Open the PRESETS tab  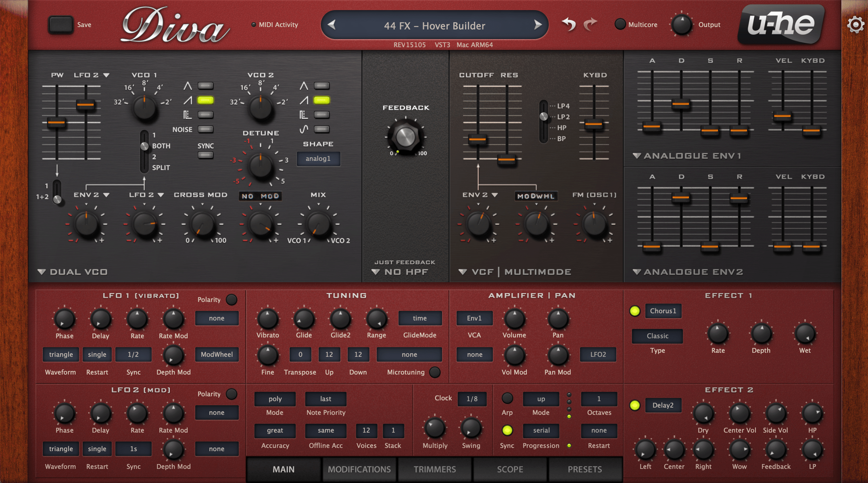585,469
